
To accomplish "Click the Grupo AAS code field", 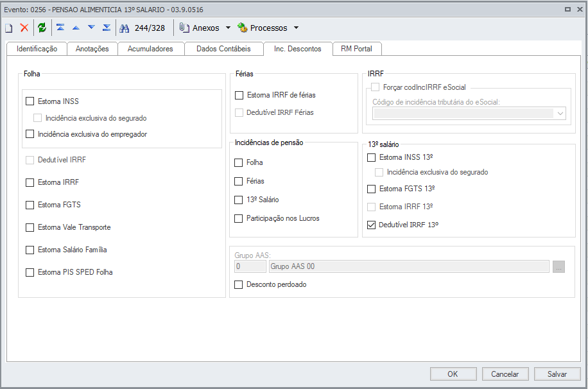I will 250,266.
